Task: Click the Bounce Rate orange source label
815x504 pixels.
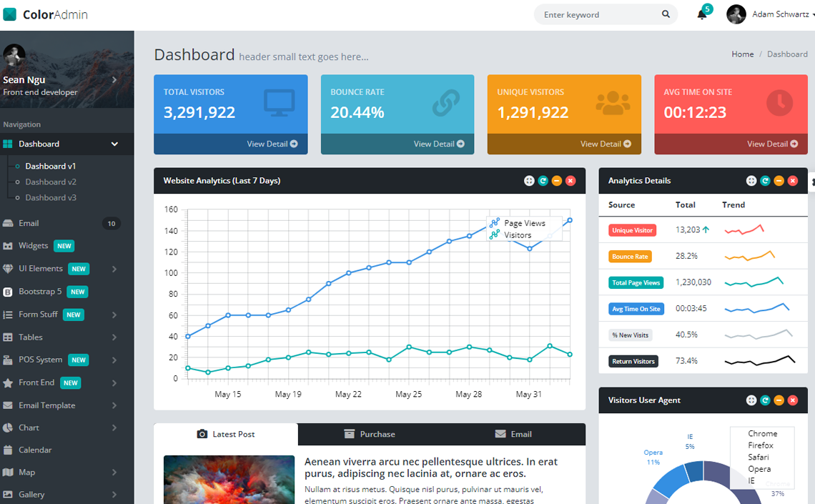Action: pos(630,256)
